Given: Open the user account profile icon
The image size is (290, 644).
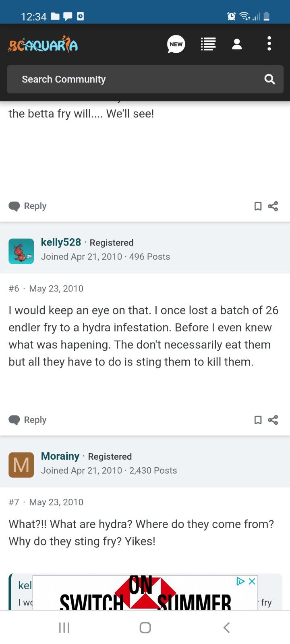Looking at the screenshot, I should coord(237,44).
